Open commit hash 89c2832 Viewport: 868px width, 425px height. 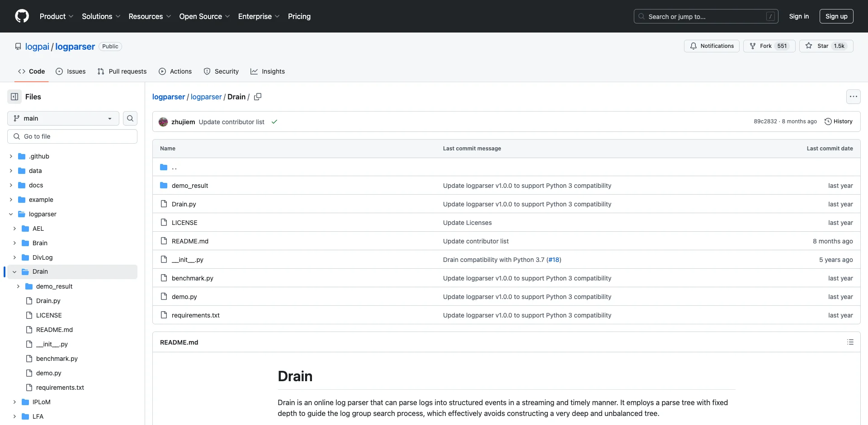pyautogui.click(x=765, y=121)
